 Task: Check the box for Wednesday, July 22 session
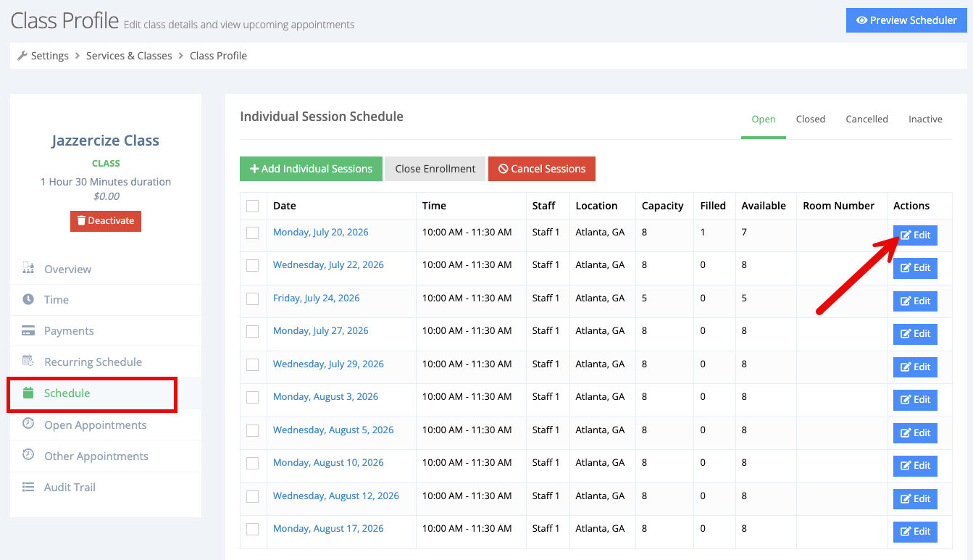point(252,265)
